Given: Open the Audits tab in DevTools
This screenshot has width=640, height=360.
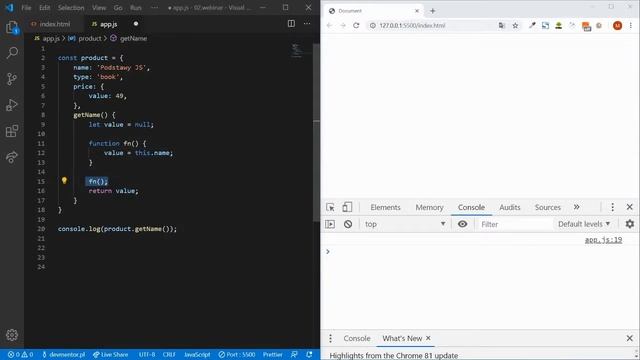Looking at the screenshot, I should pos(510,207).
